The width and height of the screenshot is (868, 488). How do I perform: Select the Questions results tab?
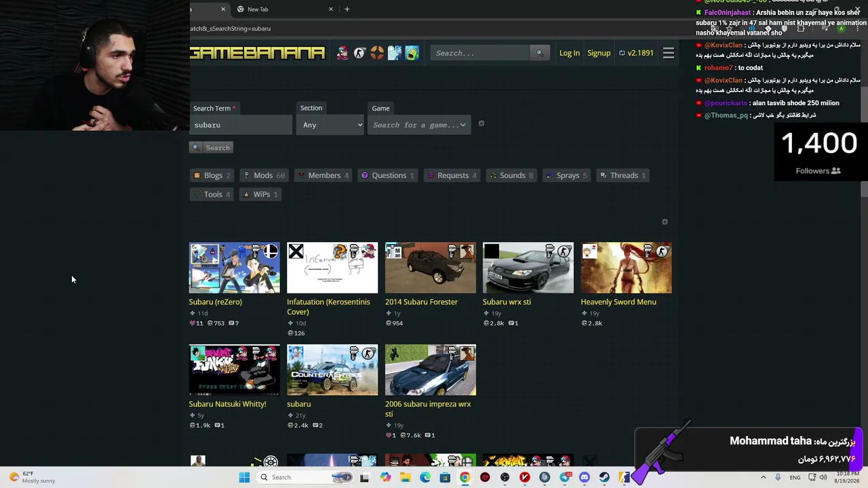click(388, 176)
